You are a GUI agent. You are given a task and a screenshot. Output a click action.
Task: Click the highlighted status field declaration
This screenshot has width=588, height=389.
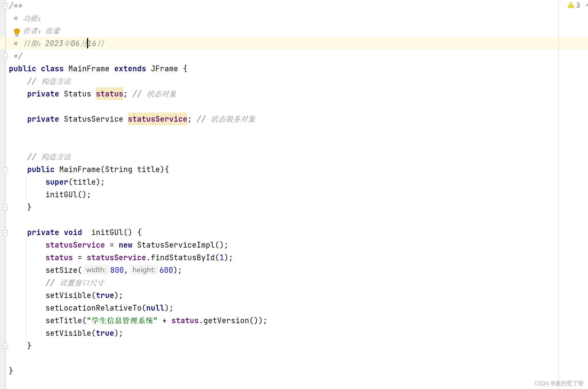[109, 94]
